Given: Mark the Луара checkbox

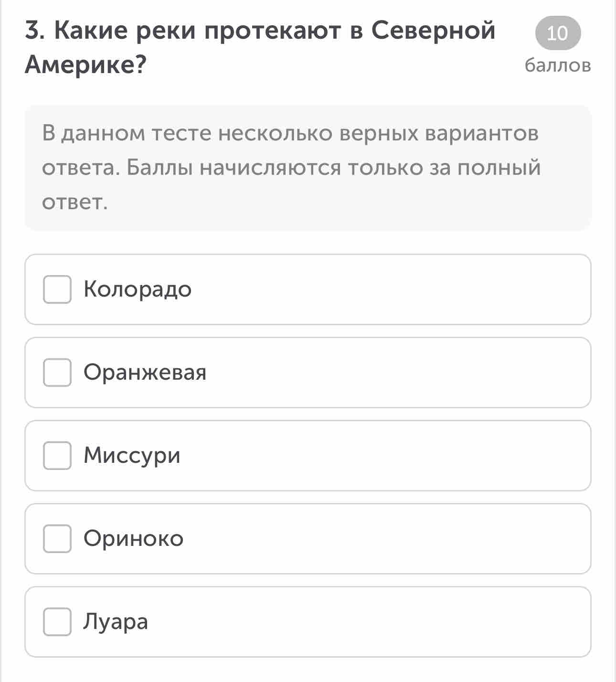Looking at the screenshot, I should click(57, 622).
